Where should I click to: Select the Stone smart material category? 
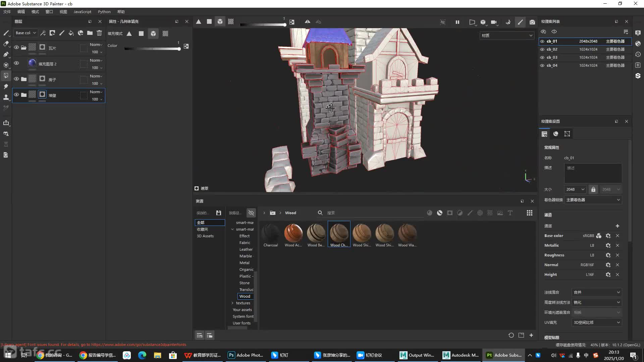[245, 283]
